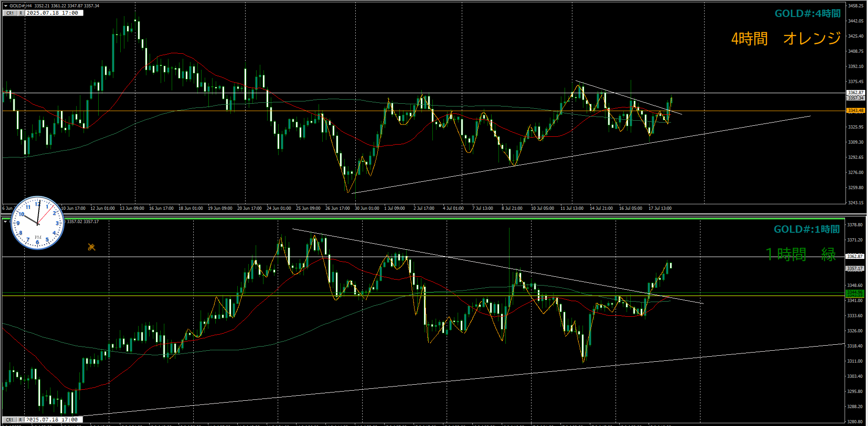Click the '30 Jun 01:00' time axis label
The width and height of the screenshot is (868, 426).
(367, 208)
